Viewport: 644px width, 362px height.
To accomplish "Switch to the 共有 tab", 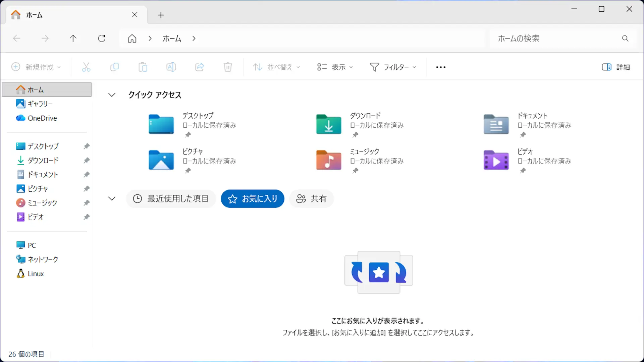I will (311, 199).
